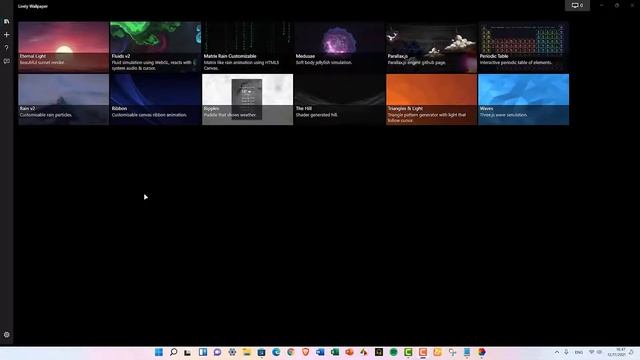Select the Rain v2 wallpaper
The image size is (640, 360).
coord(63,99)
